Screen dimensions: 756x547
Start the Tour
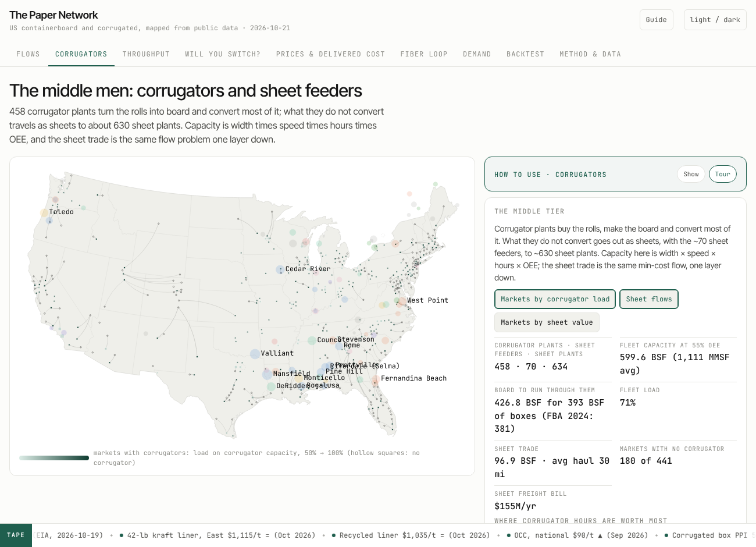click(723, 174)
